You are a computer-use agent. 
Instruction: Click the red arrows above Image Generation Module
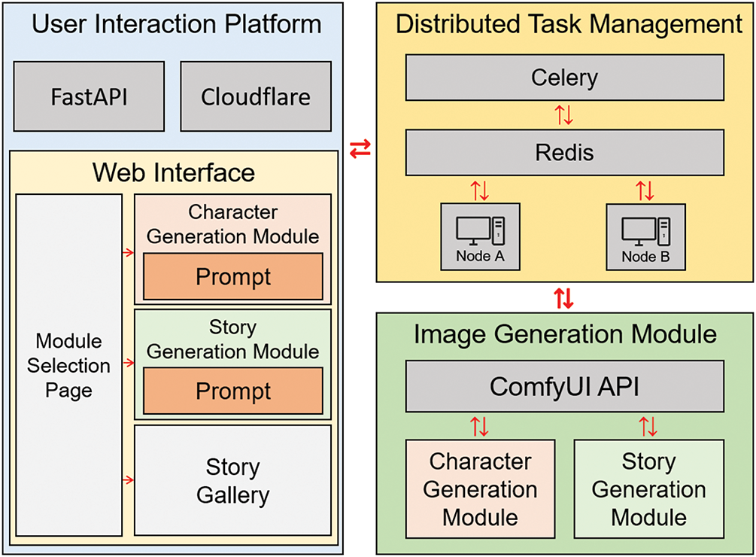click(564, 300)
